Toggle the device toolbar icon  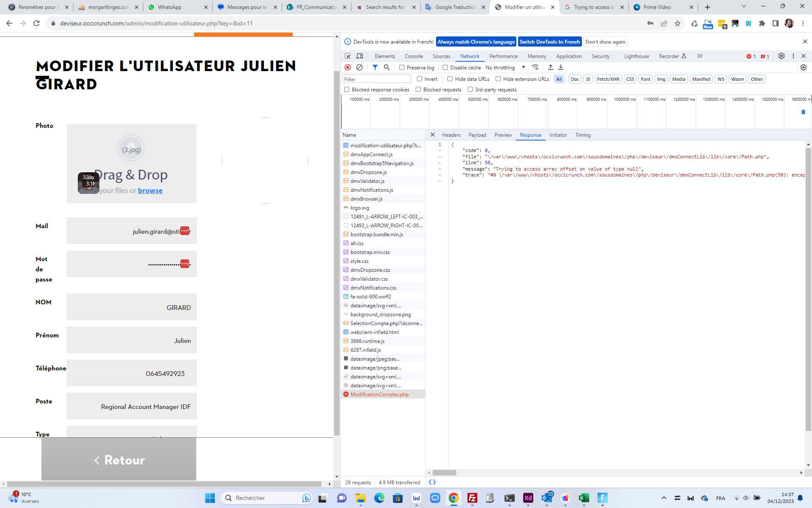(359, 56)
